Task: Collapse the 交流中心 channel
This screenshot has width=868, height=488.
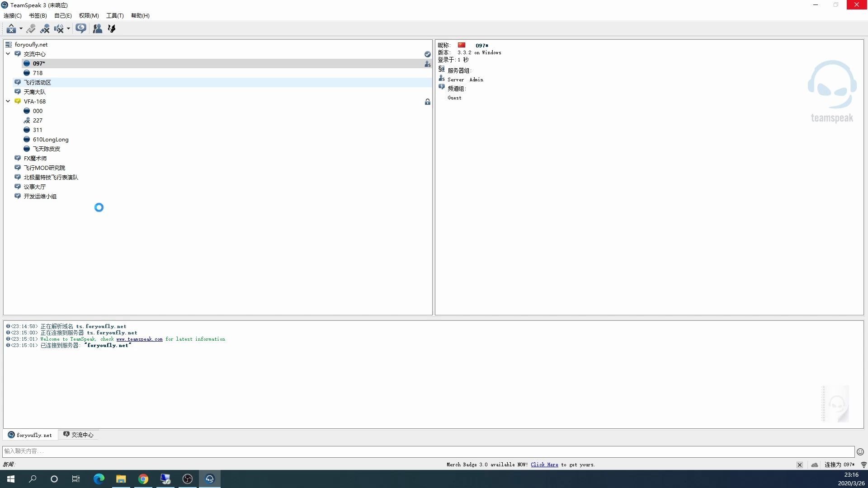Action: point(8,54)
